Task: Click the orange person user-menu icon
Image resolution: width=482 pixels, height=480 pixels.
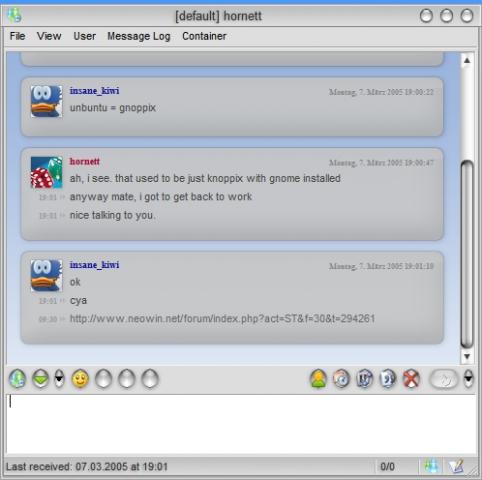Action: pos(318,379)
